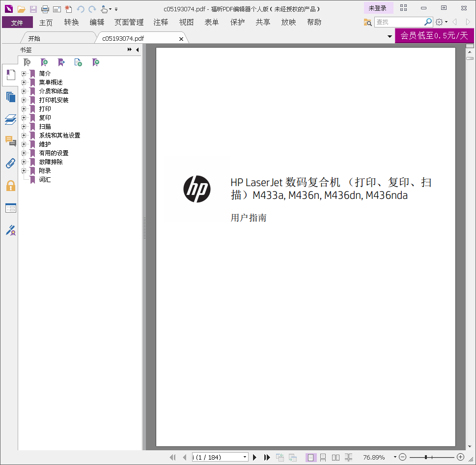The image size is (476, 465).
Task: Expand the 打印机安装 bookmark node
Action: tap(24, 100)
